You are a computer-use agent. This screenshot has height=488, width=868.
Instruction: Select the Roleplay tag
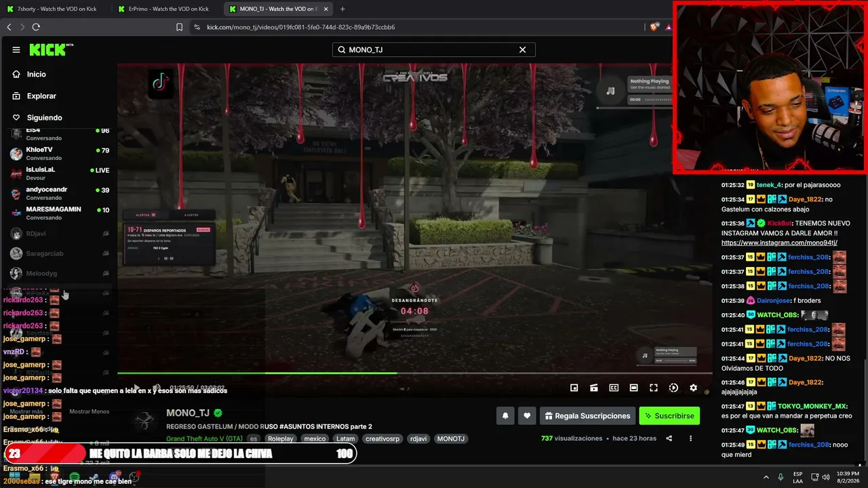click(x=280, y=439)
